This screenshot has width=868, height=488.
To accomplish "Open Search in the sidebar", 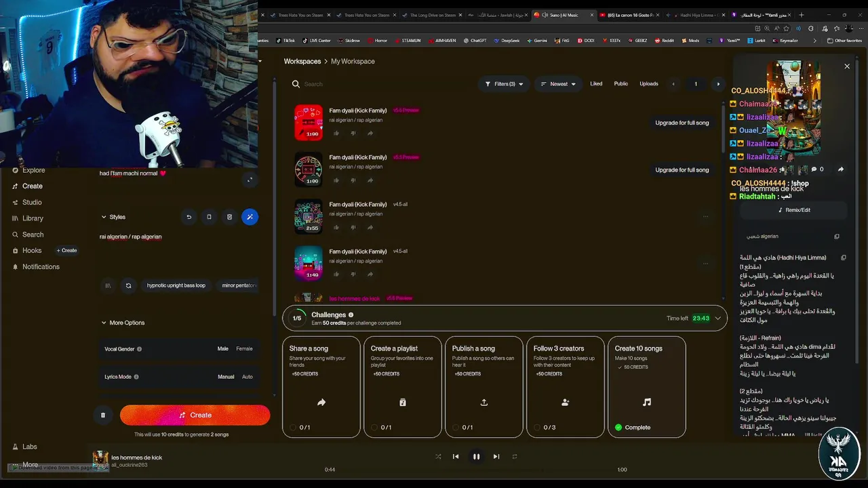I will [x=28, y=235].
